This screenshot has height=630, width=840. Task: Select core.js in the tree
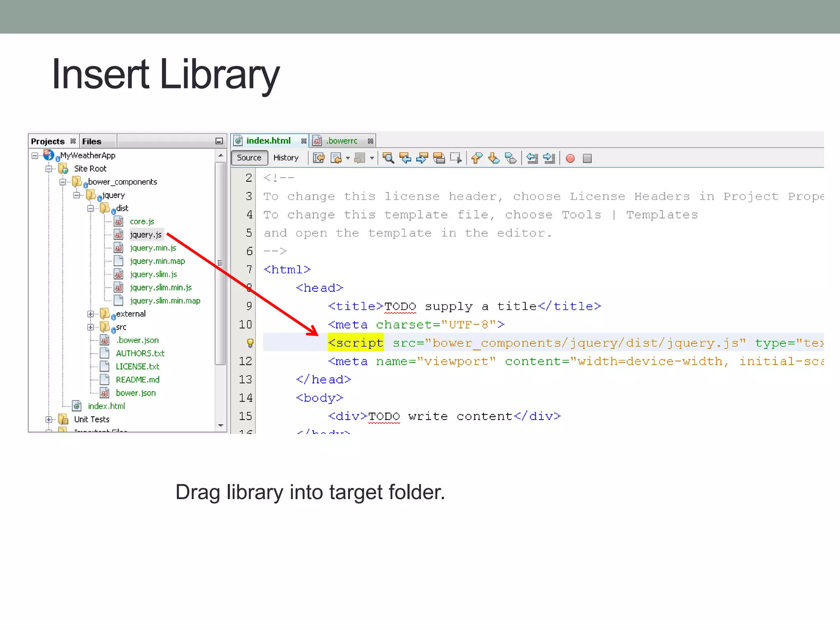[142, 221]
